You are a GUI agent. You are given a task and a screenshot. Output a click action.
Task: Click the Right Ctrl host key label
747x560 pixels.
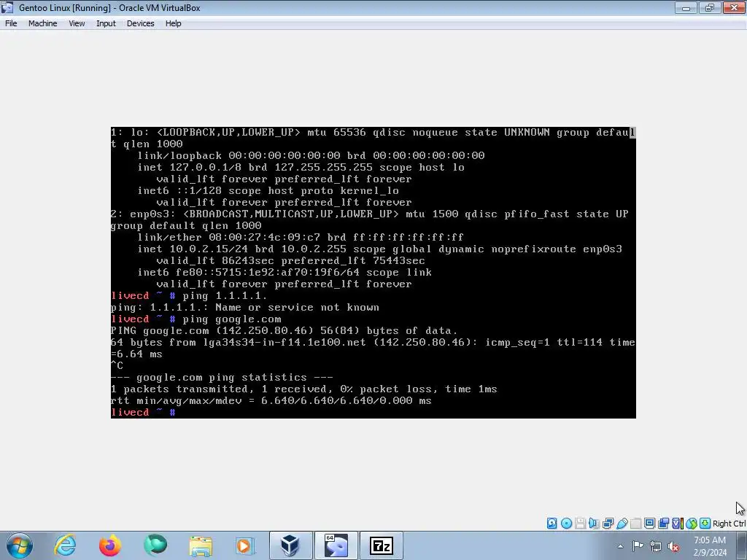point(729,524)
